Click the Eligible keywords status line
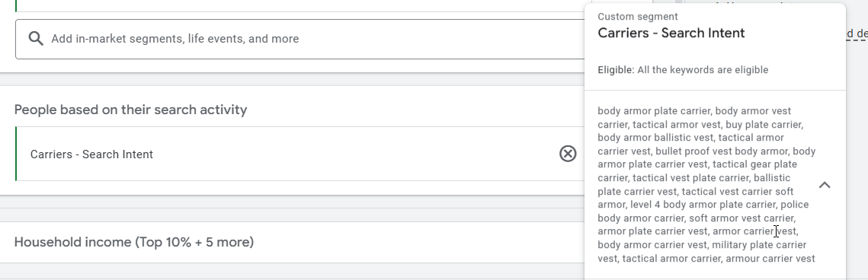Screen dimensions: 868x280 (x=683, y=70)
